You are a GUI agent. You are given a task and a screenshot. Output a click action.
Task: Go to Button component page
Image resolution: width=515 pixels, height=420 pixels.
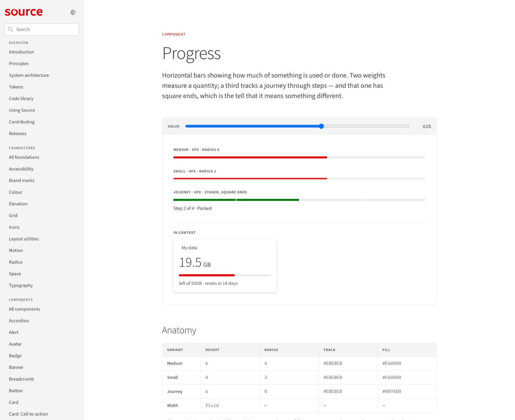16,391
